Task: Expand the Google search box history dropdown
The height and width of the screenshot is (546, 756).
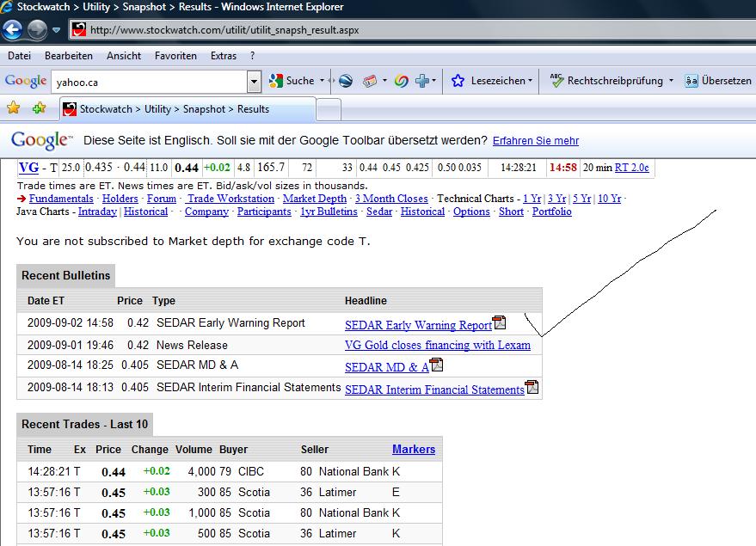Action: point(254,82)
